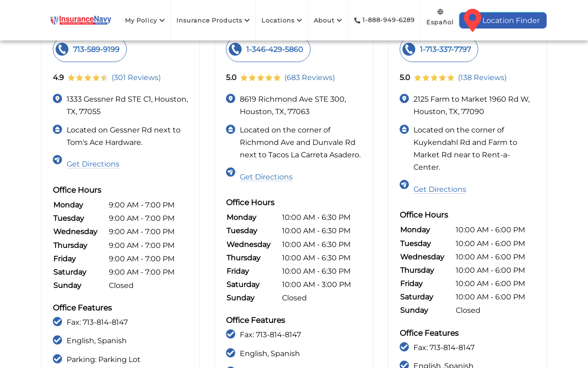Open the Location Finder button
The image size is (588, 368).
tap(503, 20)
